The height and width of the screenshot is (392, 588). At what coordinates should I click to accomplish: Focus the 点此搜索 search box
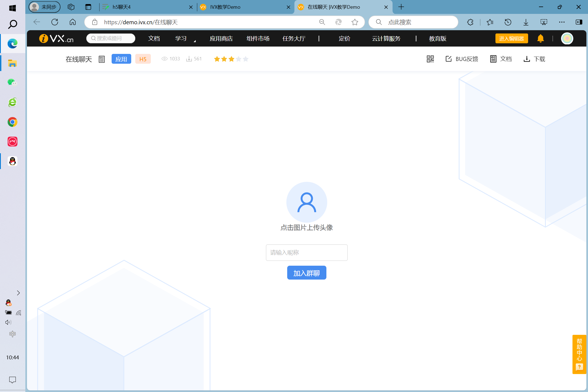pos(413,22)
